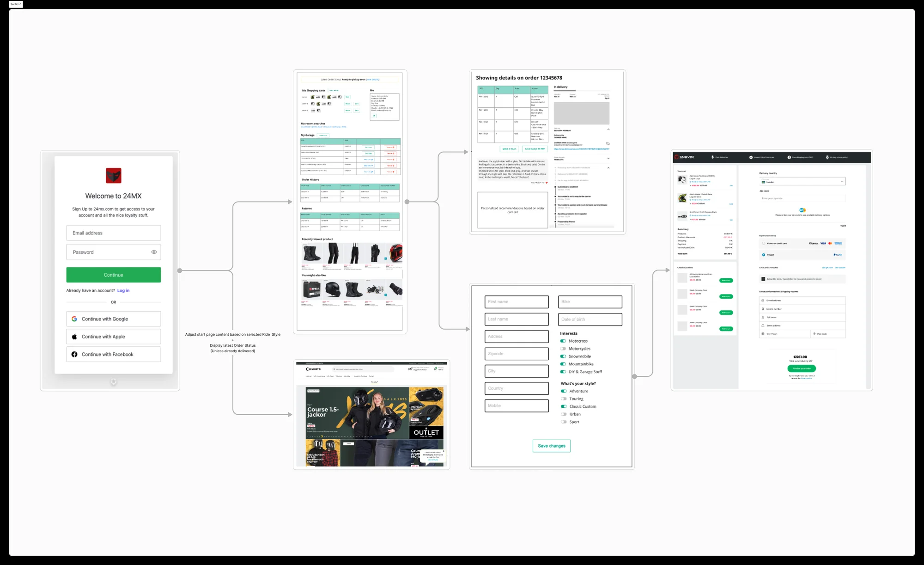Toggle the Sport style switch
This screenshot has width=924, height=565.
pos(564,422)
